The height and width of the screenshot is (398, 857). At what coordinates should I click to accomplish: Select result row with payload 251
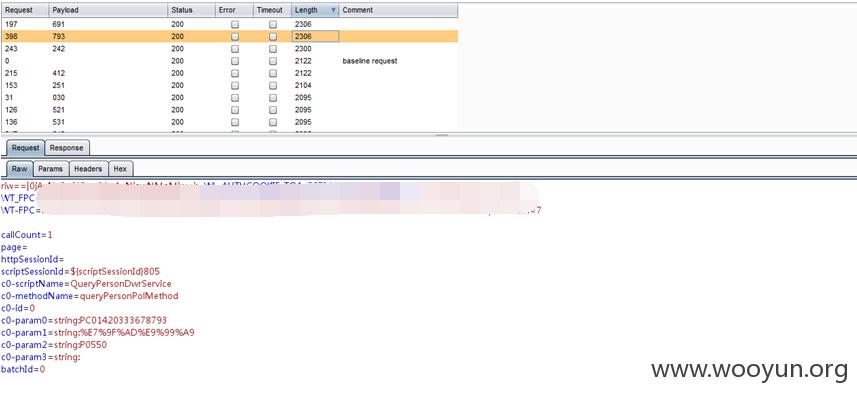230,86
